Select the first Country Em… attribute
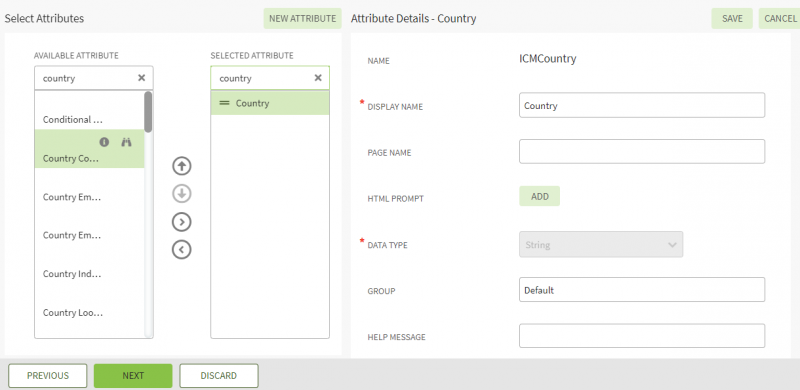Viewport: 800px width, 390px height. pyautogui.click(x=89, y=197)
